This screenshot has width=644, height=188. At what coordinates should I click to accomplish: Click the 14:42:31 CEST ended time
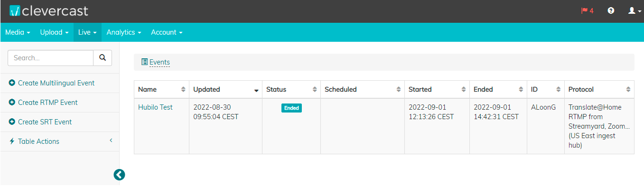coord(496,117)
